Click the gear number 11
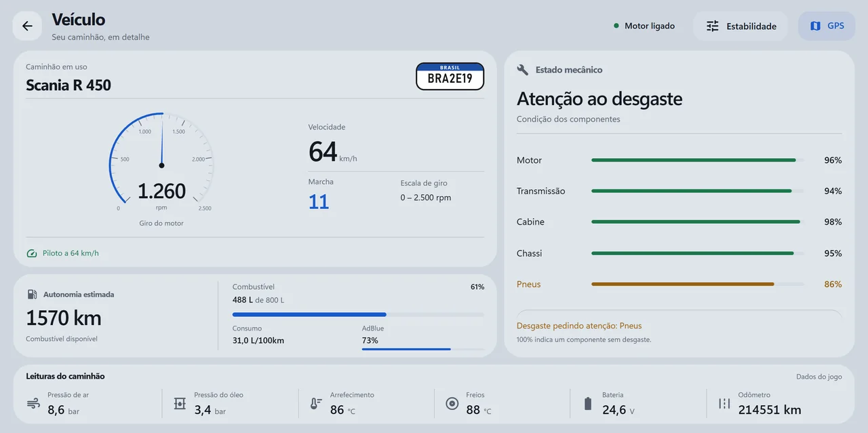 tap(319, 202)
